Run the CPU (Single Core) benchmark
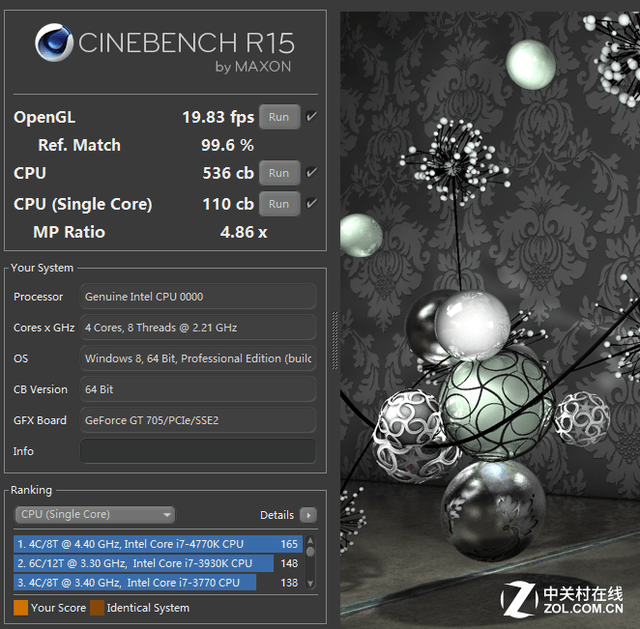 point(280,204)
